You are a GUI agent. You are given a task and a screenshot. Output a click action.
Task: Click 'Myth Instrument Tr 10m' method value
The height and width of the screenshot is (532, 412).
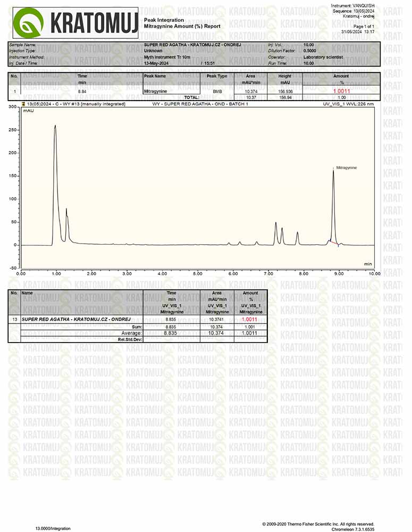167,57
